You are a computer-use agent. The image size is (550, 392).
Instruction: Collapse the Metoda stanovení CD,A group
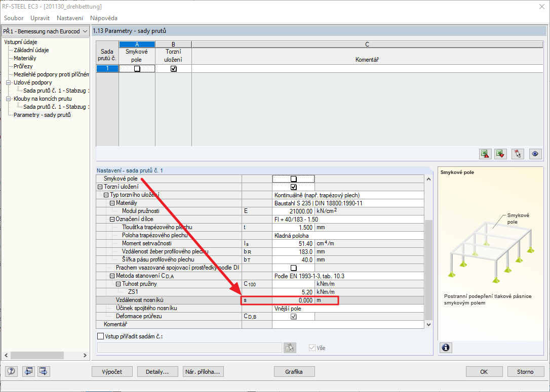click(112, 276)
